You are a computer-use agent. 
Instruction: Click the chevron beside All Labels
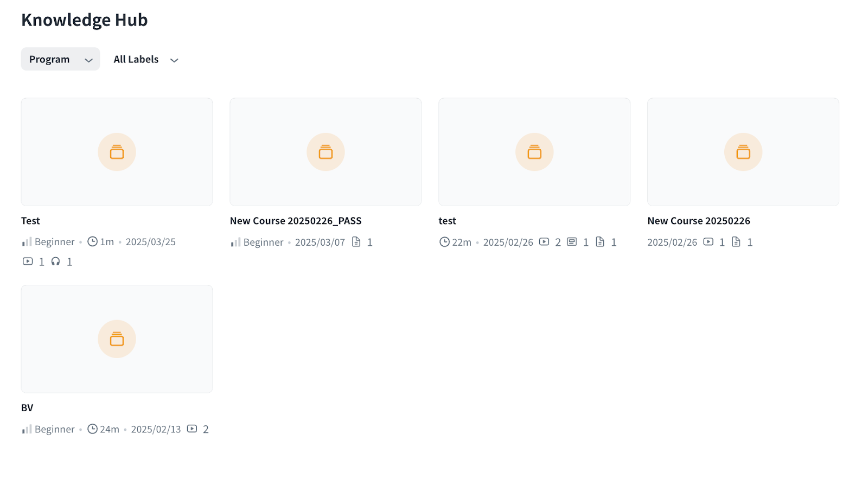point(174,60)
